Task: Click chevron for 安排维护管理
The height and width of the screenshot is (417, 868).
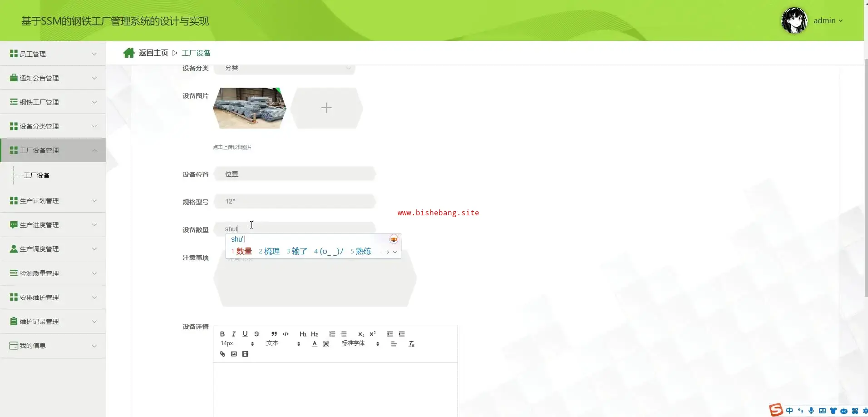Action: [x=94, y=298]
